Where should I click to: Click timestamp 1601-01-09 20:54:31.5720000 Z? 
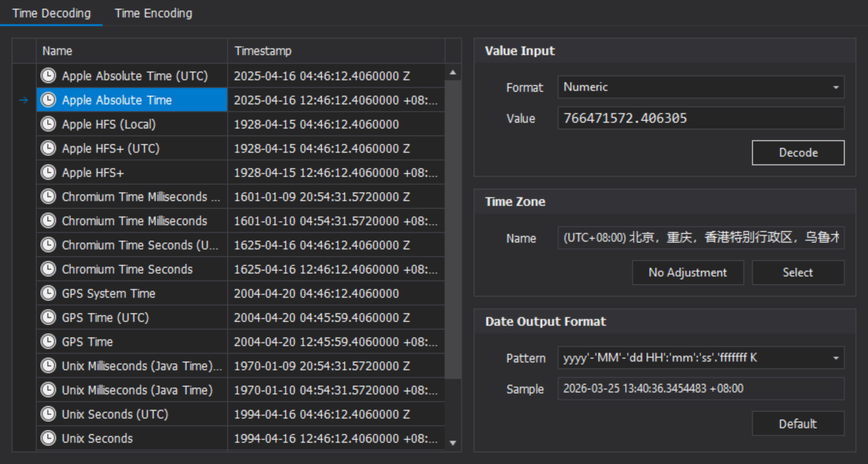pyautogui.click(x=322, y=197)
